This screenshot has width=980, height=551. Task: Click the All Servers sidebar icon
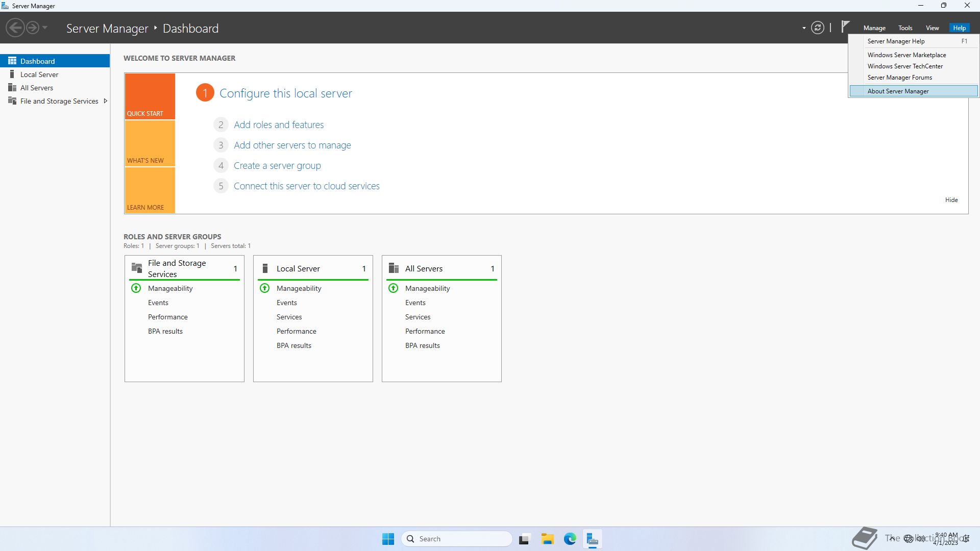coord(12,87)
